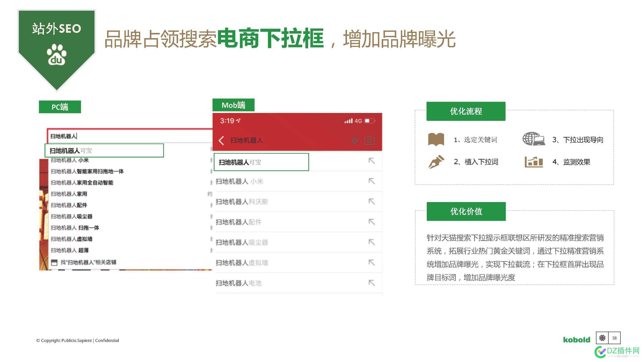Click the page number 38 box
Screen dimensions: 644x362
click(614, 338)
